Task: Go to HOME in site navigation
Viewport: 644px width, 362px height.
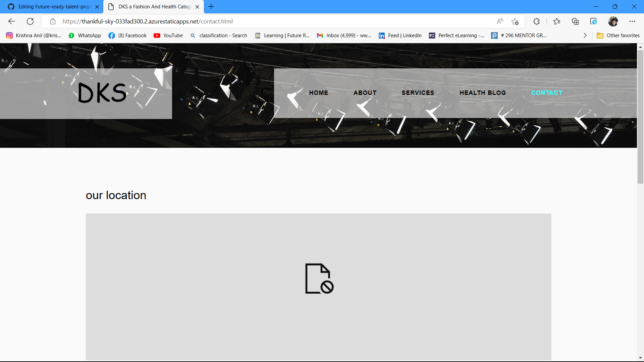Action: click(319, 93)
